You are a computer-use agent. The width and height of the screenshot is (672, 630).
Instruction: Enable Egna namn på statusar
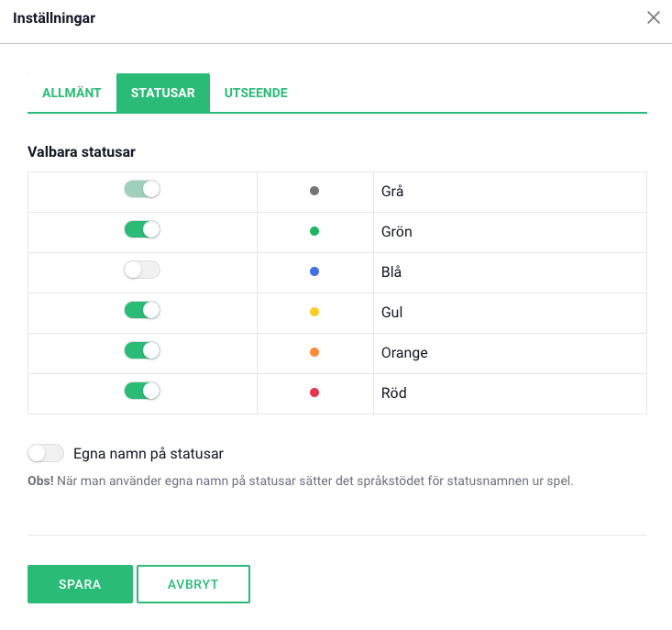click(x=46, y=453)
